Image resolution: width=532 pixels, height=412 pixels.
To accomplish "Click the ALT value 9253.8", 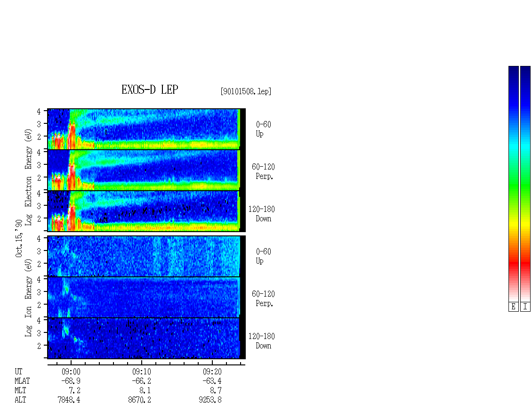I will tap(210, 400).
